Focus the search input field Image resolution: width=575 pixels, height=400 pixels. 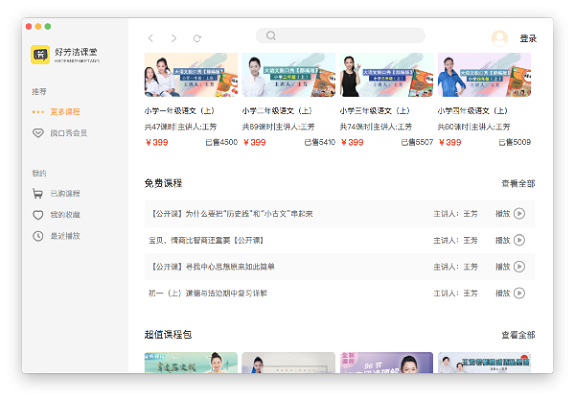[x=340, y=36]
